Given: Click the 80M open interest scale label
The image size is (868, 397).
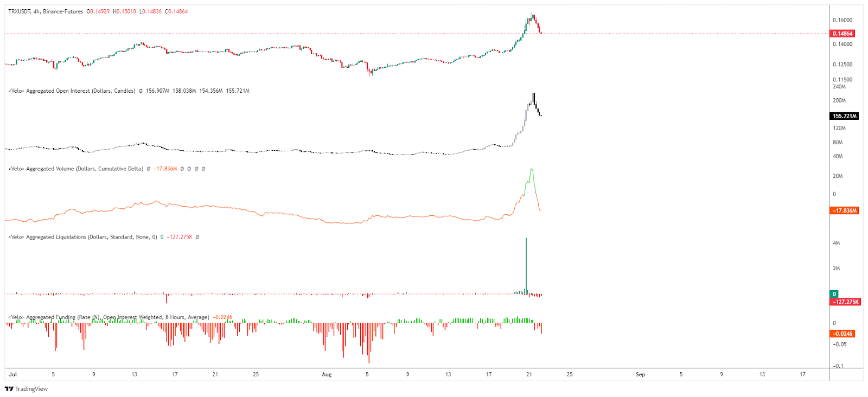Looking at the screenshot, I should 838,143.
